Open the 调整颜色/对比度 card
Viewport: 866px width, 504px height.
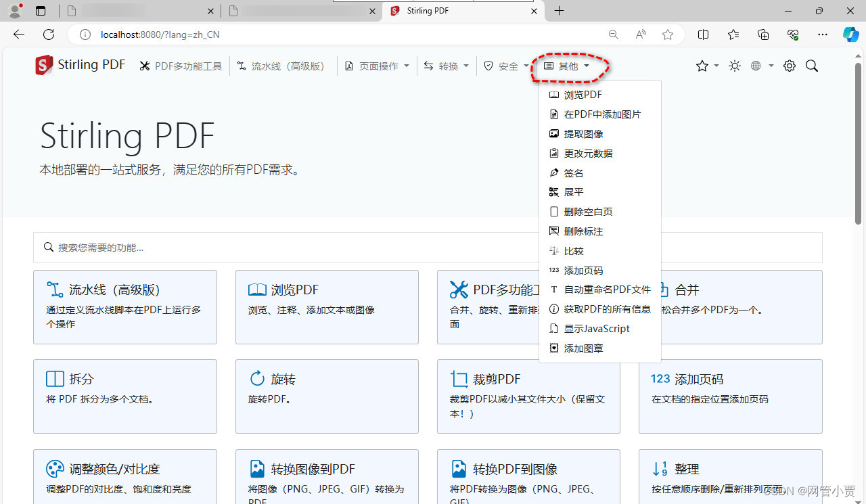click(125, 476)
